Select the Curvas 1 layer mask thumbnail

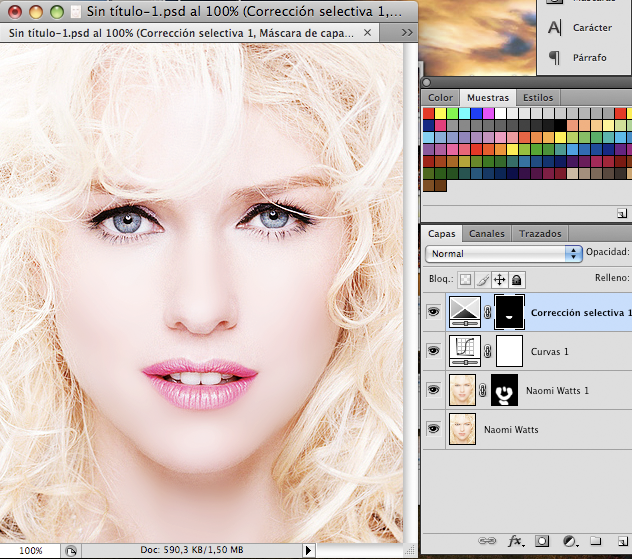point(510,351)
